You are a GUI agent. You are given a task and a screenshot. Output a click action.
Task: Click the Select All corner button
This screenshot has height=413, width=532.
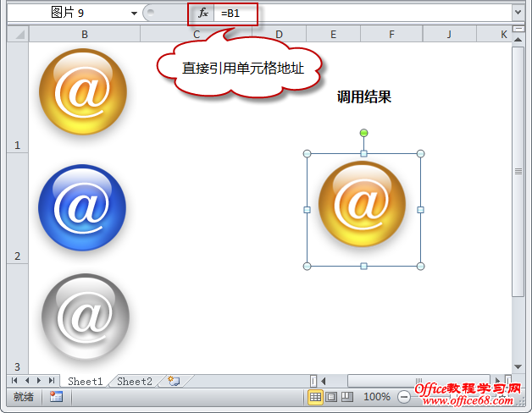point(19,34)
